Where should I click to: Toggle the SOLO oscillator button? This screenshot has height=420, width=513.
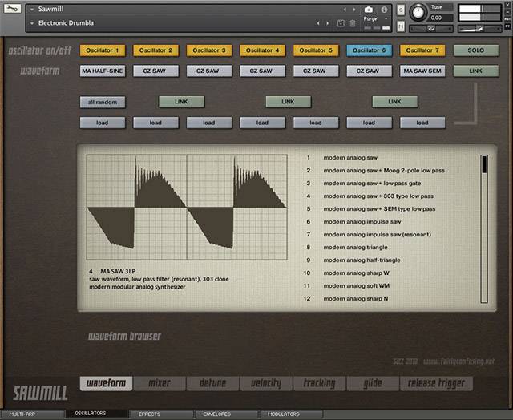tap(475, 50)
